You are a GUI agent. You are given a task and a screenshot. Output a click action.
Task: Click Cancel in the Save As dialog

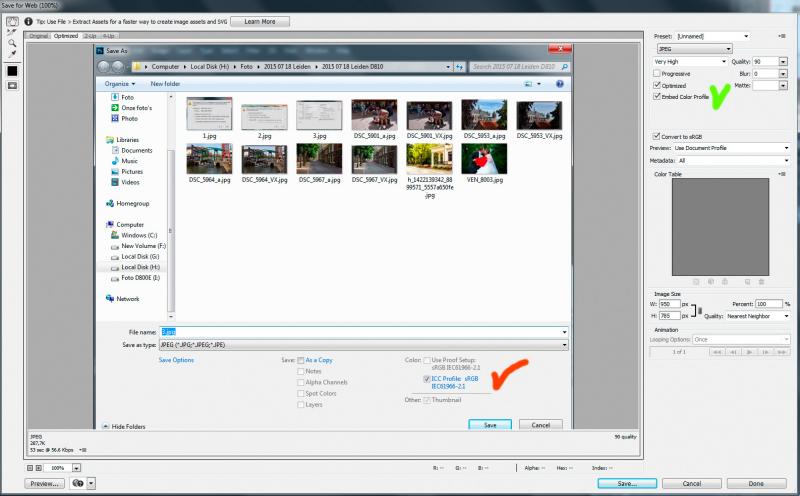coord(540,425)
